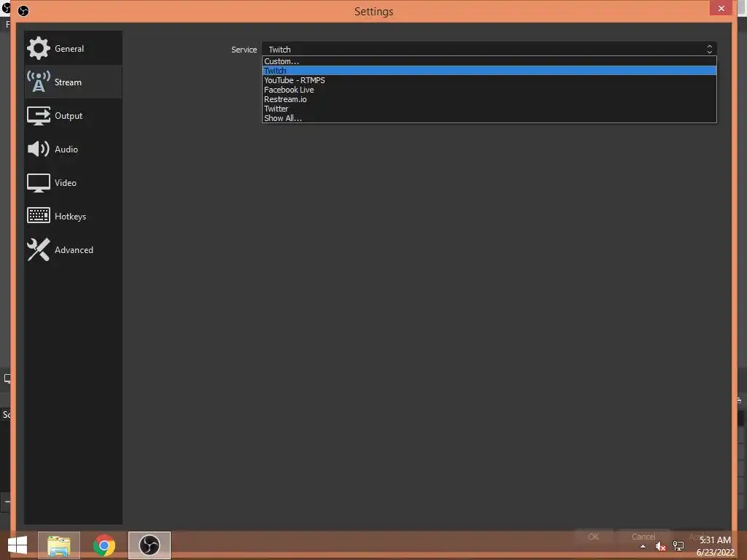
Task: Close the Settings dialog window
Action: (721, 8)
